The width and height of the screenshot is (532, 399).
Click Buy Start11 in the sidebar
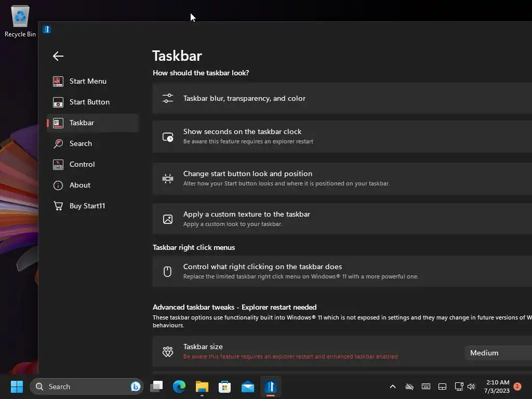coord(92,206)
